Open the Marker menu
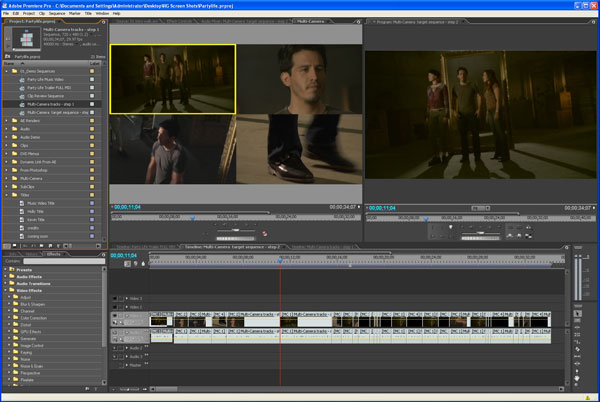This screenshot has height=402, width=600. click(x=75, y=13)
